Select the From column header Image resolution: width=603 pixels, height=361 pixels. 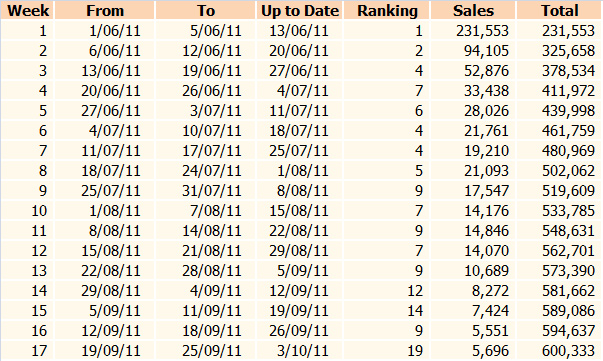tap(105, 10)
